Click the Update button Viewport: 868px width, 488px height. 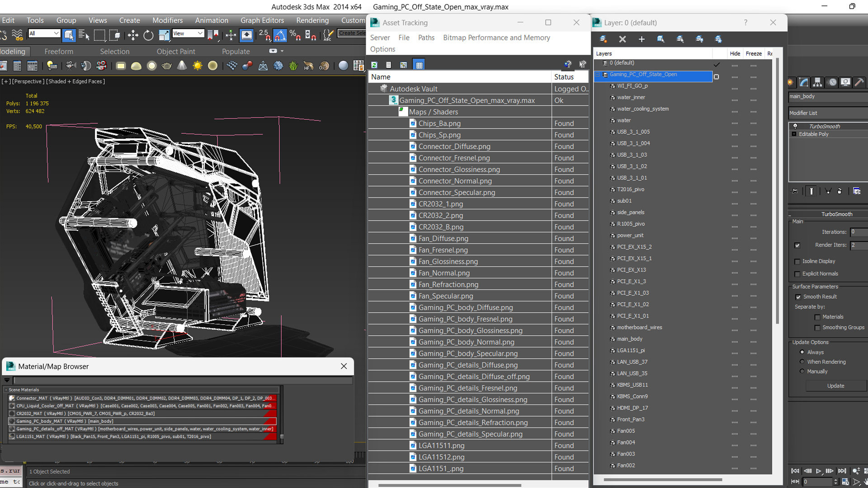[x=835, y=386]
